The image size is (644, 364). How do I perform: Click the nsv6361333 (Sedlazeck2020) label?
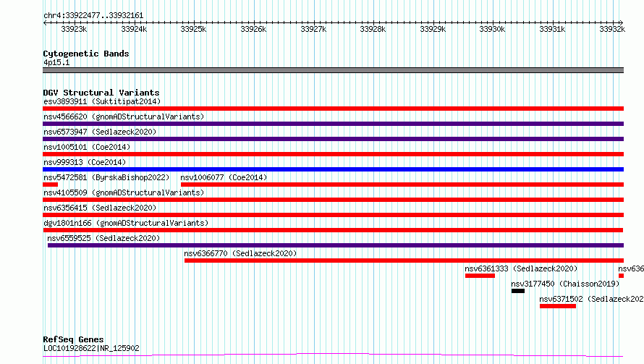click(521, 268)
